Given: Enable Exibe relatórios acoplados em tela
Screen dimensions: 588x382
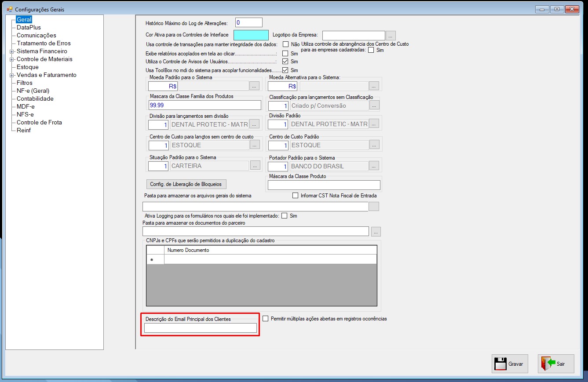Looking at the screenshot, I should (x=285, y=53).
